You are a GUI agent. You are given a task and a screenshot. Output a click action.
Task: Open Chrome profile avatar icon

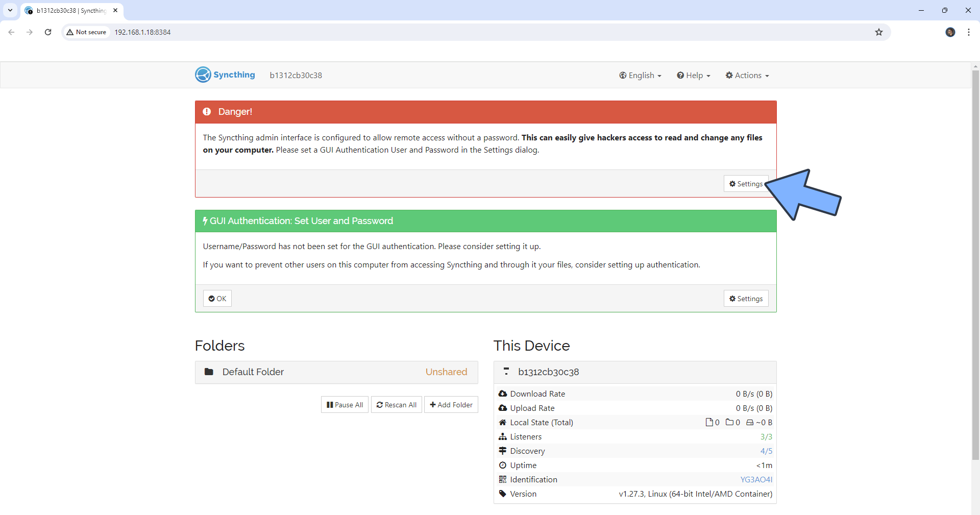click(x=950, y=32)
